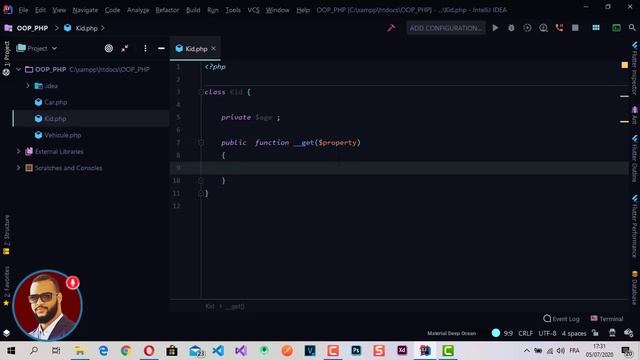This screenshot has width=640, height=360.
Task: Click the yellow inspection indicator square
Action: pyautogui.click(x=624, y=65)
